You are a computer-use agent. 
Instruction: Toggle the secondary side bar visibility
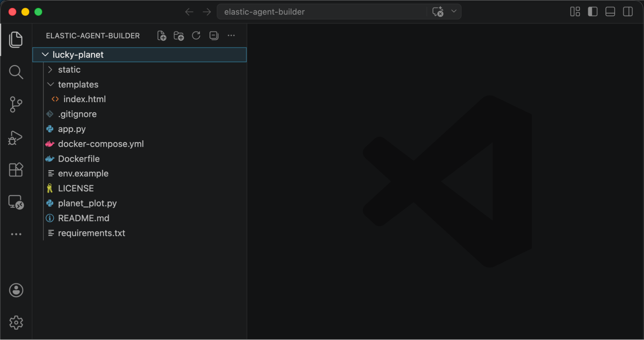[628, 12]
